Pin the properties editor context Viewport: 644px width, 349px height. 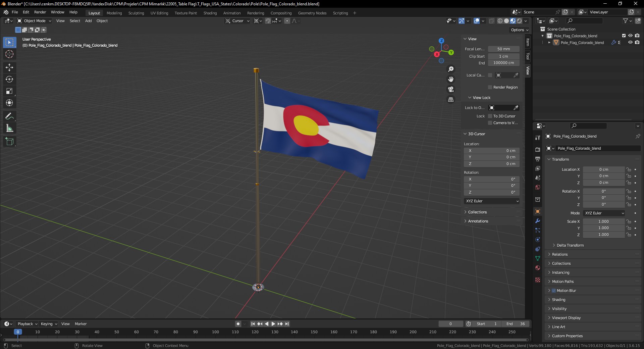(x=638, y=136)
